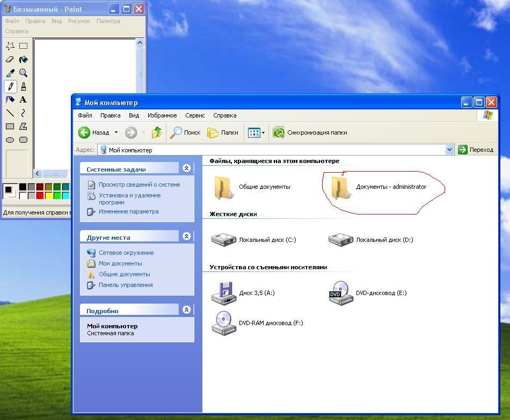Click the Forward arrow in Explorer toolbar
The height and width of the screenshot is (420, 510).
[131, 132]
